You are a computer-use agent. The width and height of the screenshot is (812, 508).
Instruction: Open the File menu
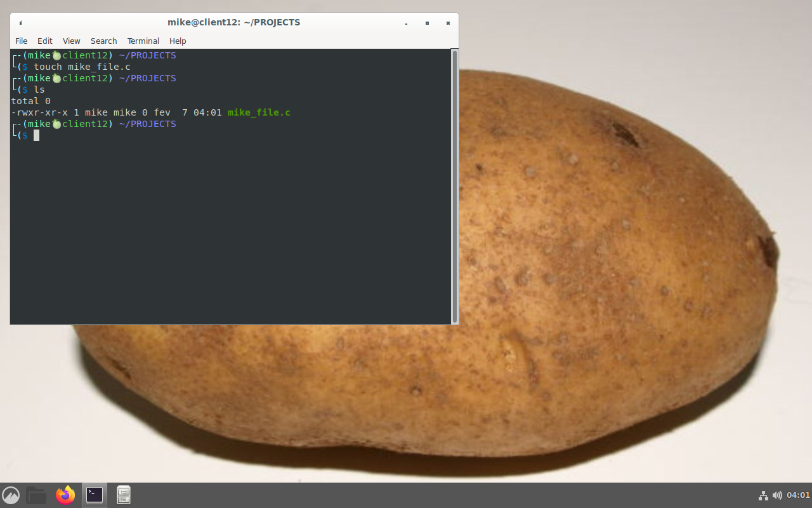click(x=22, y=41)
